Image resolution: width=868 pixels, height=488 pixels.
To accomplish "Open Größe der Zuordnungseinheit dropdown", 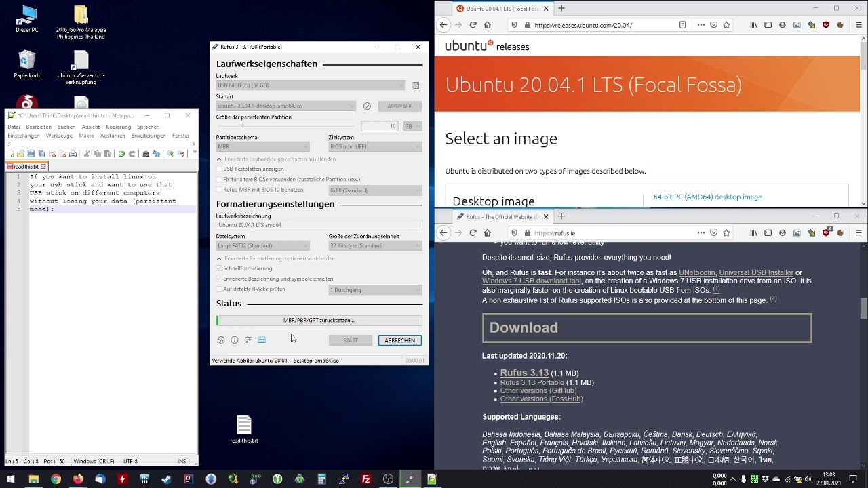I will pos(375,245).
